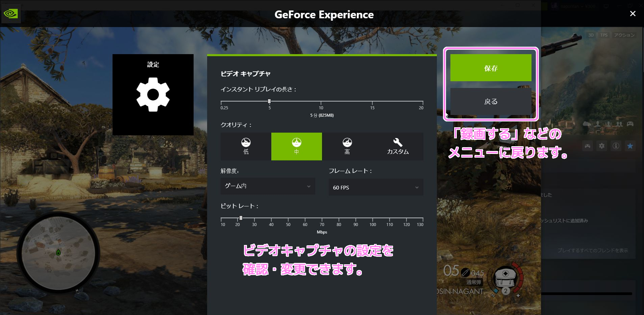Open the settings gear tile labeled 設定
The width and height of the screenshot is (644, 315).
(153, 95)
